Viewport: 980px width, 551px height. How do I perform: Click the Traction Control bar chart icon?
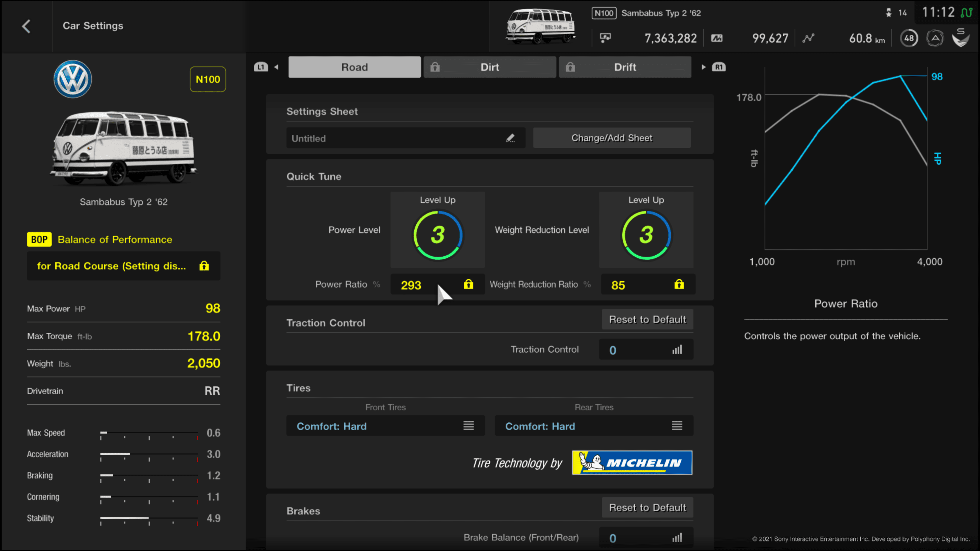pyautogui.click(x=677, y=349)
